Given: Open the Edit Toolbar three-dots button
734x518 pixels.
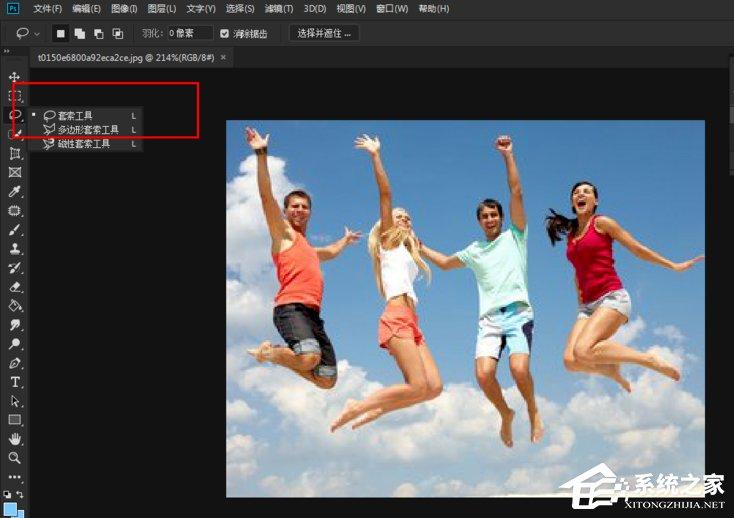Looking at the screenshot, I should 15,477.
